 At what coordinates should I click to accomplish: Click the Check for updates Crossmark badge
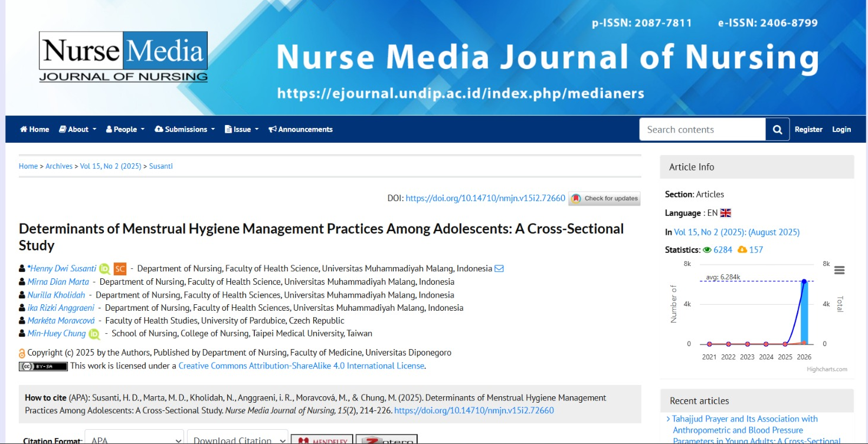(x=604, y=199)
